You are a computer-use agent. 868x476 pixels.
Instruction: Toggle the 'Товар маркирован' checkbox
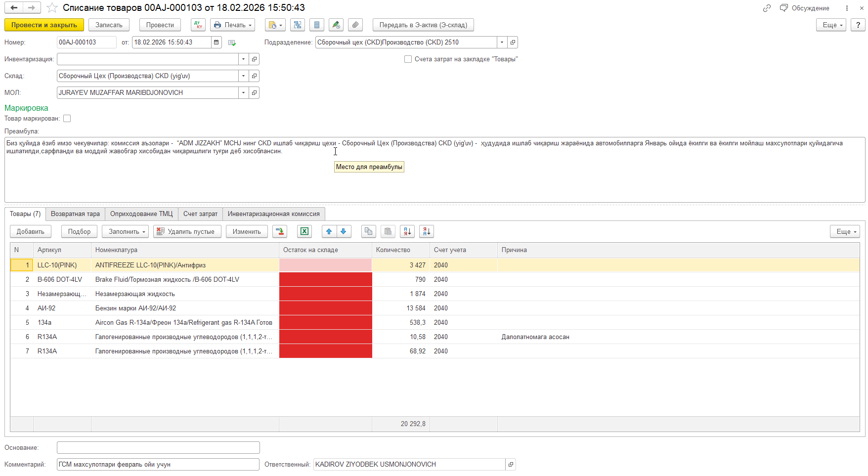click(x=67, y=119)
